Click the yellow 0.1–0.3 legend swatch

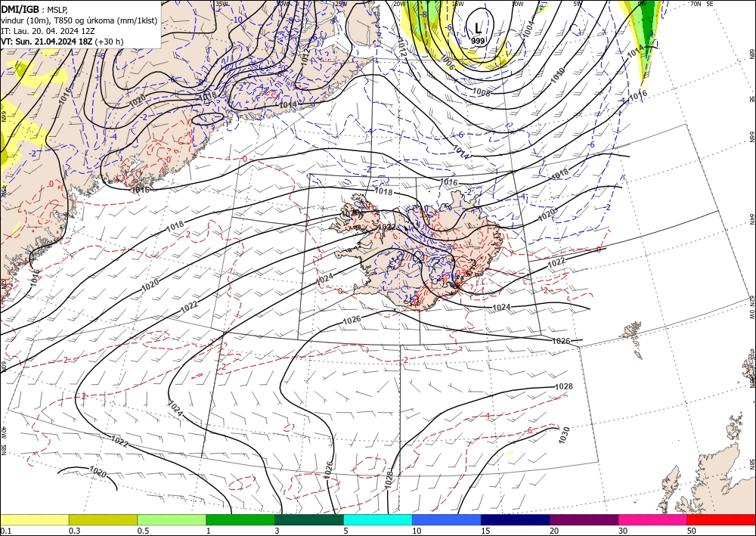34,519
